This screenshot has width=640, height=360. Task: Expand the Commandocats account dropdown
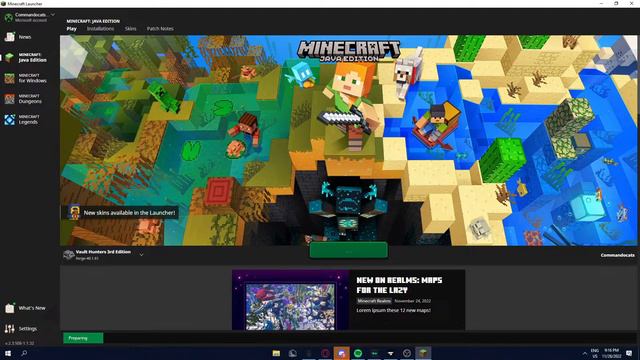53,15
